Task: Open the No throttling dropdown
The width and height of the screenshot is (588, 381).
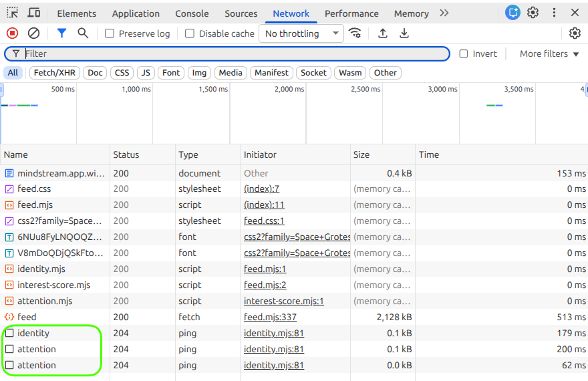Action: tap(301, 33)
